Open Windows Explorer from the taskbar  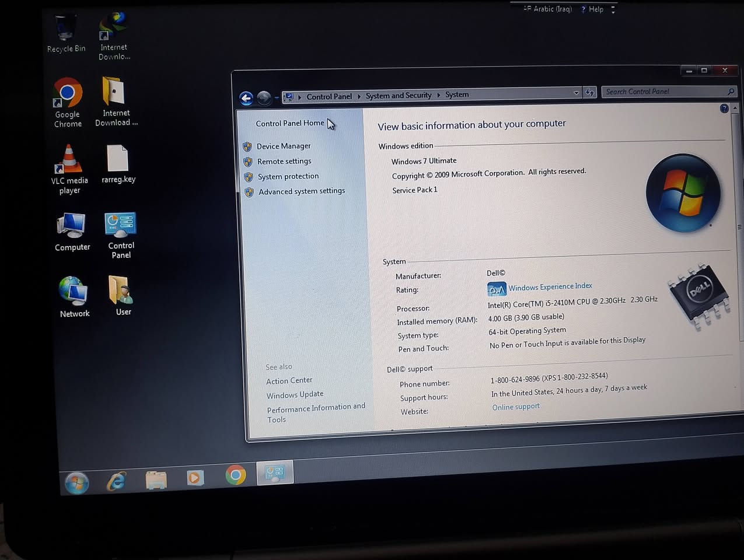(x=156, y=480)
